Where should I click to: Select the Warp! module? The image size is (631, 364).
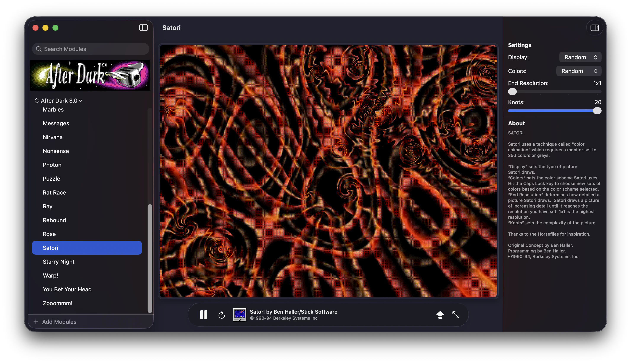87,276
